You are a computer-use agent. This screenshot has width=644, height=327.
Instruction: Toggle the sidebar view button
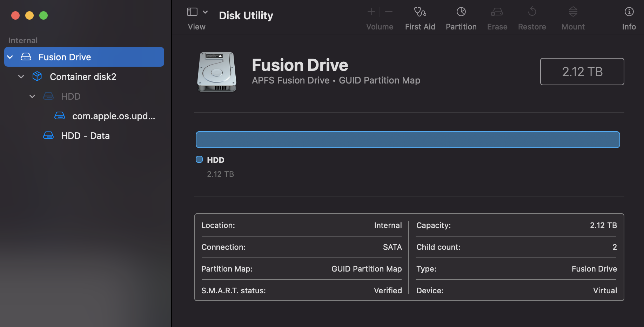pos(192,12)
